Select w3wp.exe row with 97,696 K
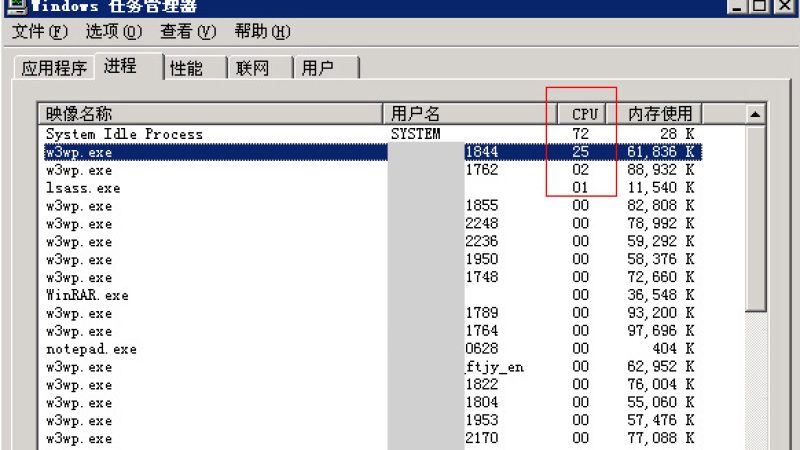The image size is (800, 450). [371, 331]
